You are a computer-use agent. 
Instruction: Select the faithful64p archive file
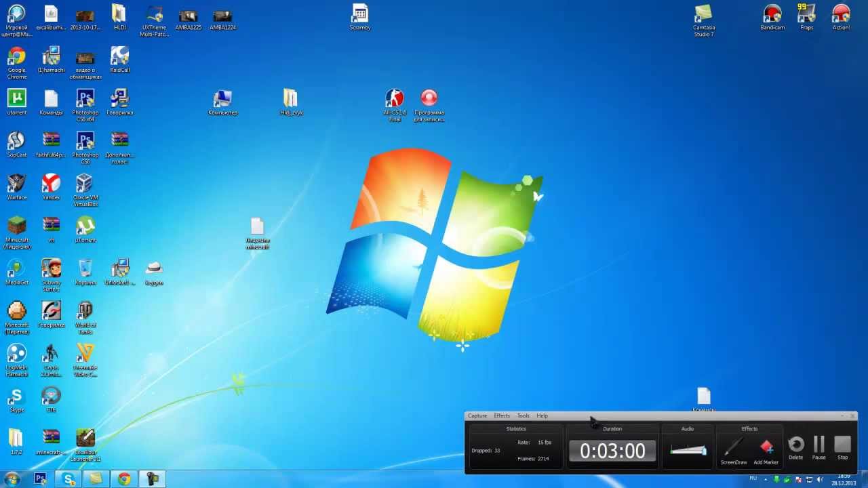pyautogui.click(x=51, y=144)
